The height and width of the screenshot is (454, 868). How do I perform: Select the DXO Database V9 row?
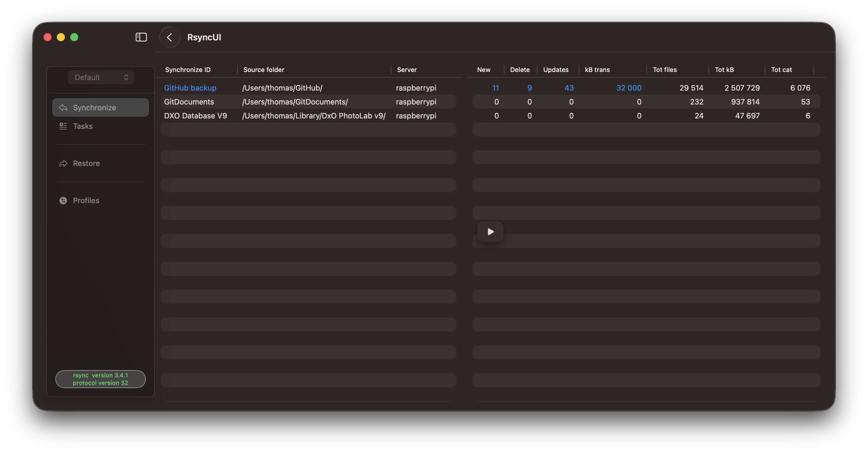tap(195, 116)
